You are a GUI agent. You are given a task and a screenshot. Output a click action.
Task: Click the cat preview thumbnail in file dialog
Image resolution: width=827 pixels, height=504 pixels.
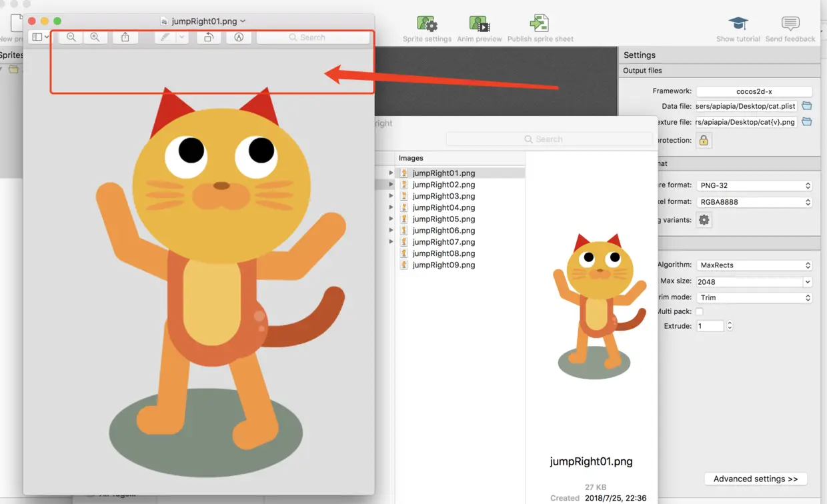pyautogui.click(x=600, y=306)
